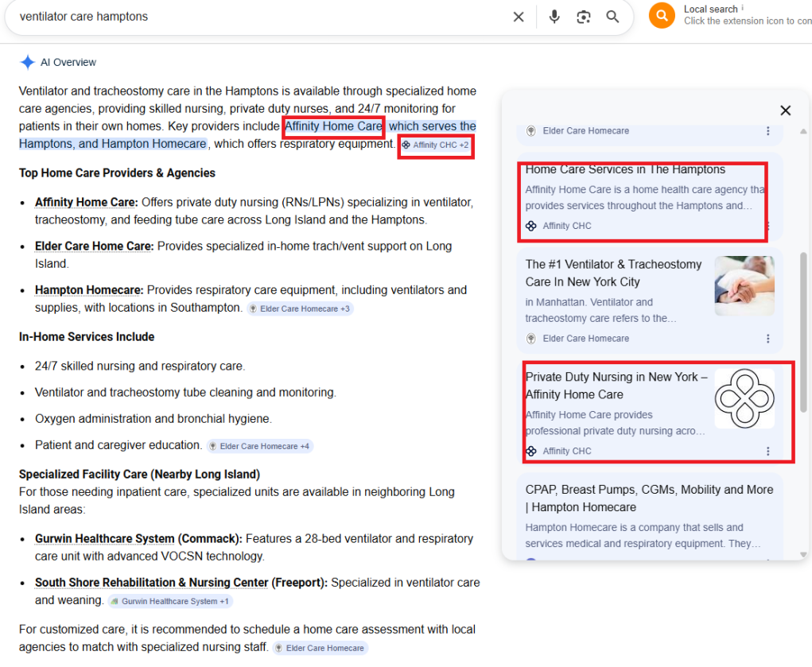Clear the search box text
The height and width of the screenshot is (667, 812).
519,17
